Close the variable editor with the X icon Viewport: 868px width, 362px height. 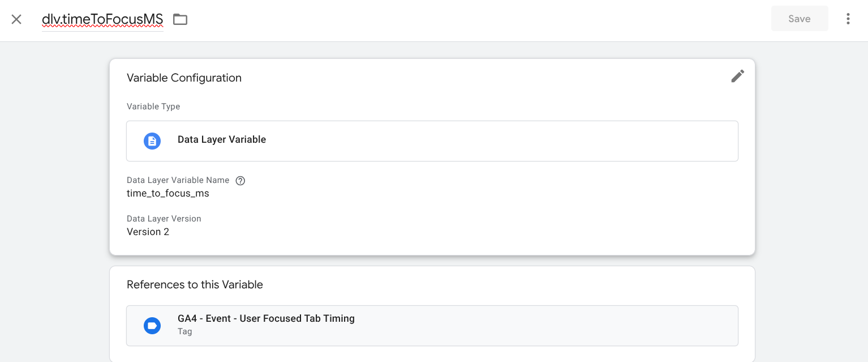(16, 19)
